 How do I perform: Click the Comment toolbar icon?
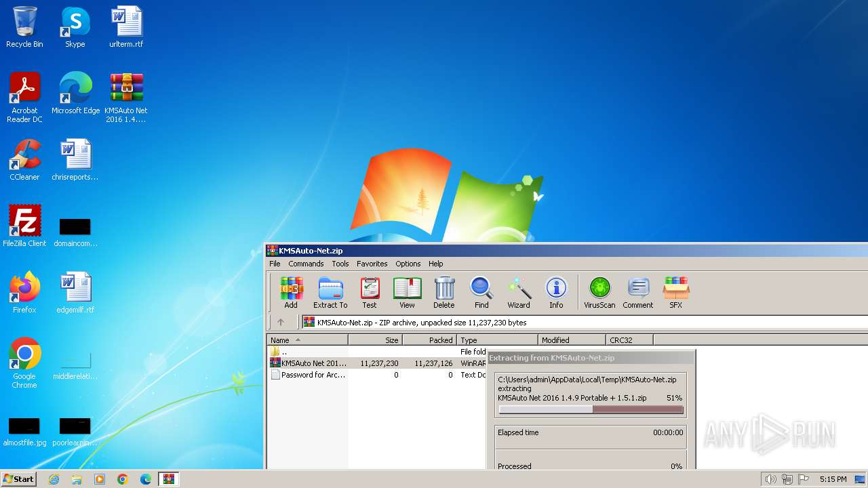coord(637,292)
